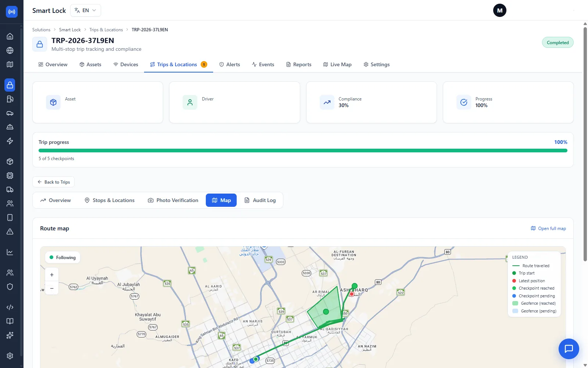Open the Alerts tab
The height and width of the screenshot is (368, 588).
[230, 64]
